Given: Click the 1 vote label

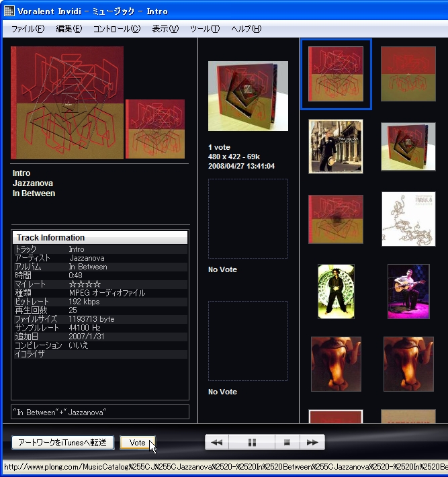Looking at the screenshot, I should tap(219, 147).
